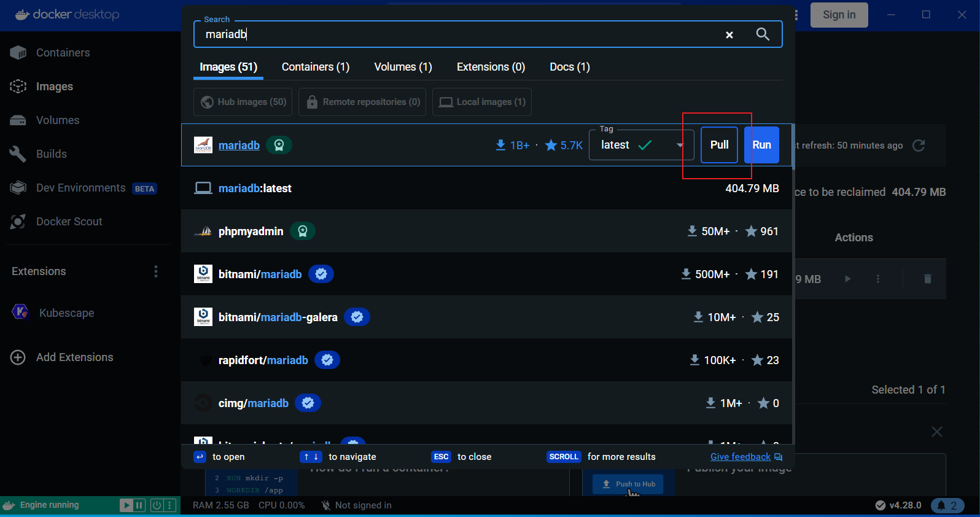Screen dimensions: 980x517
Task: Expand the Tag dropdown showing latest
Action: pos(642,145)
